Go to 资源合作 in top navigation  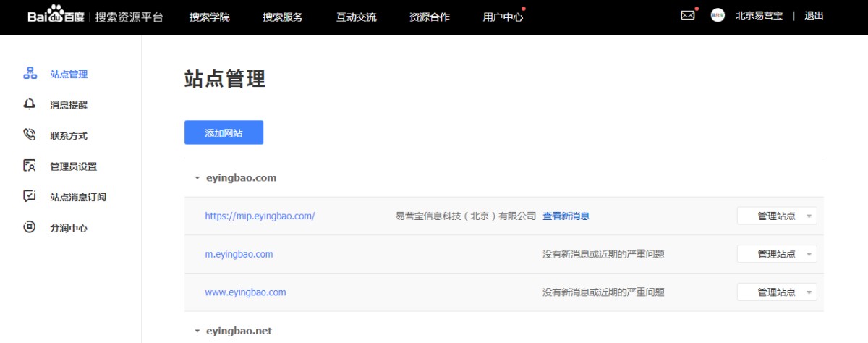[430, 17]
